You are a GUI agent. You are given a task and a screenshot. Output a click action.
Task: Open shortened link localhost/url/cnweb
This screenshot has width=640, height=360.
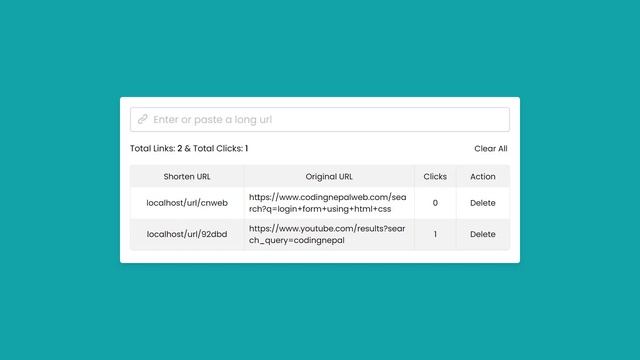[x=187, y=203]
